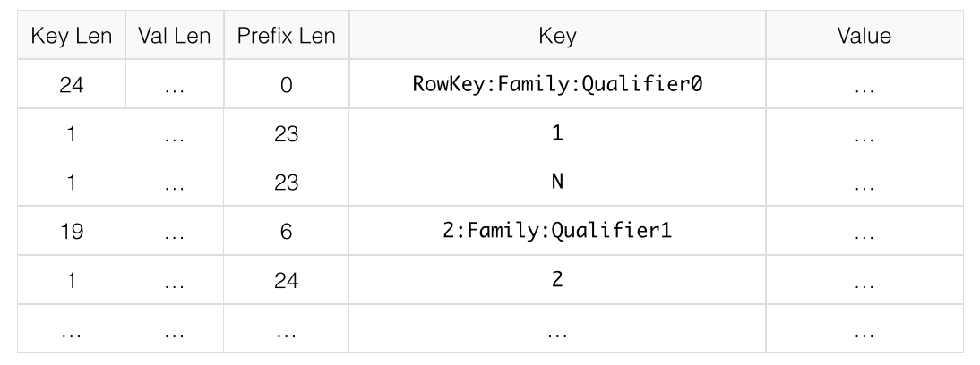Viewport: 980px width, 365px height.
Task: Click the Prefix Len column header
Action: (286, 37)
